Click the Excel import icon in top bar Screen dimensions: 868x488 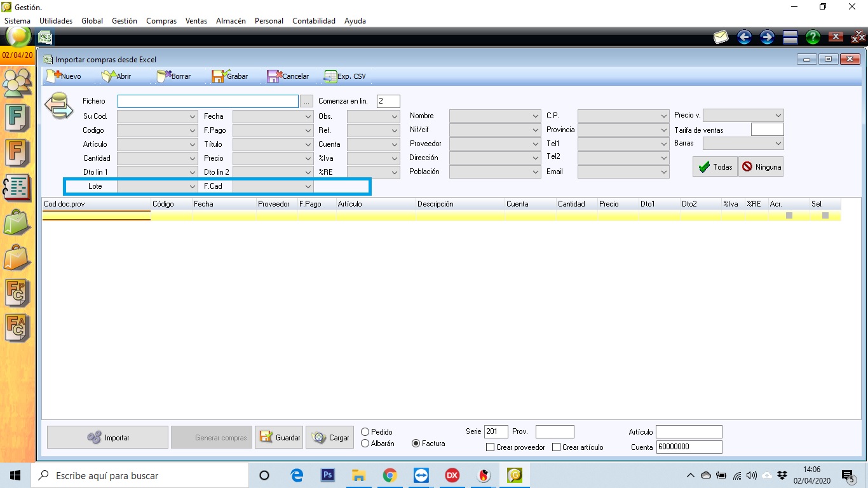(44, 37)
